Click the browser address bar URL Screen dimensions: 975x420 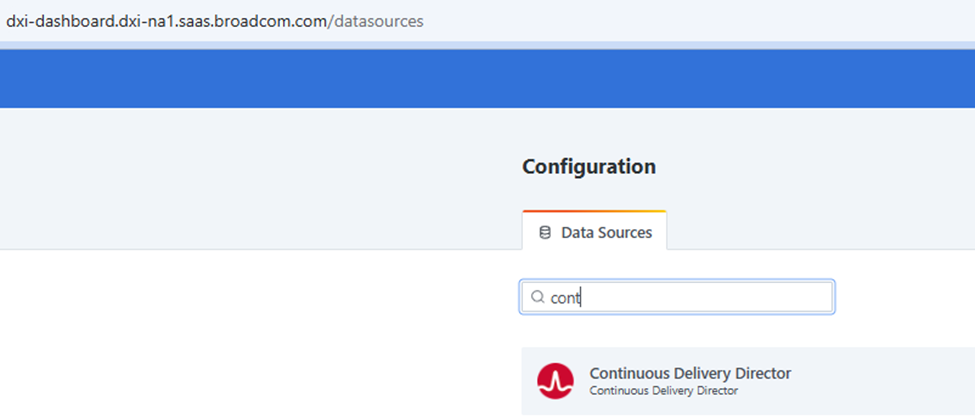215,21
